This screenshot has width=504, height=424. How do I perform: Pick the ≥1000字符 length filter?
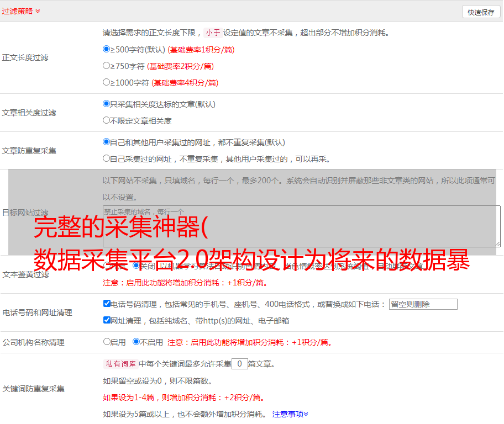(107, 82)
